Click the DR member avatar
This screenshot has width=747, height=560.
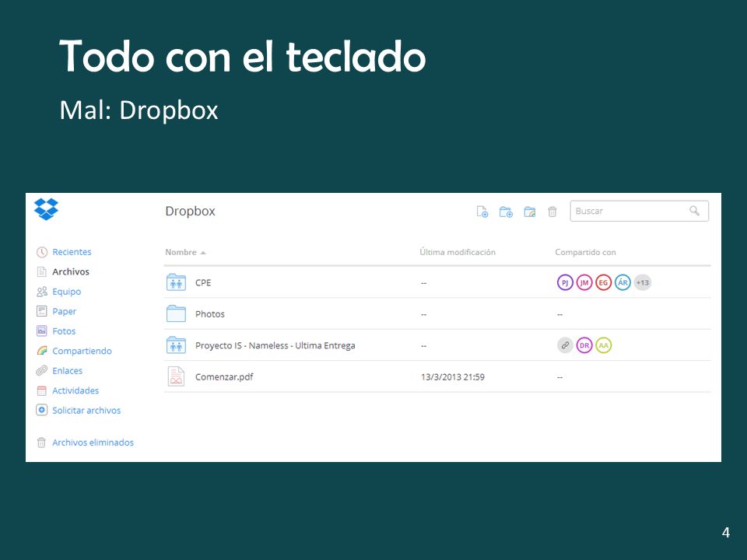pos(584,345)
